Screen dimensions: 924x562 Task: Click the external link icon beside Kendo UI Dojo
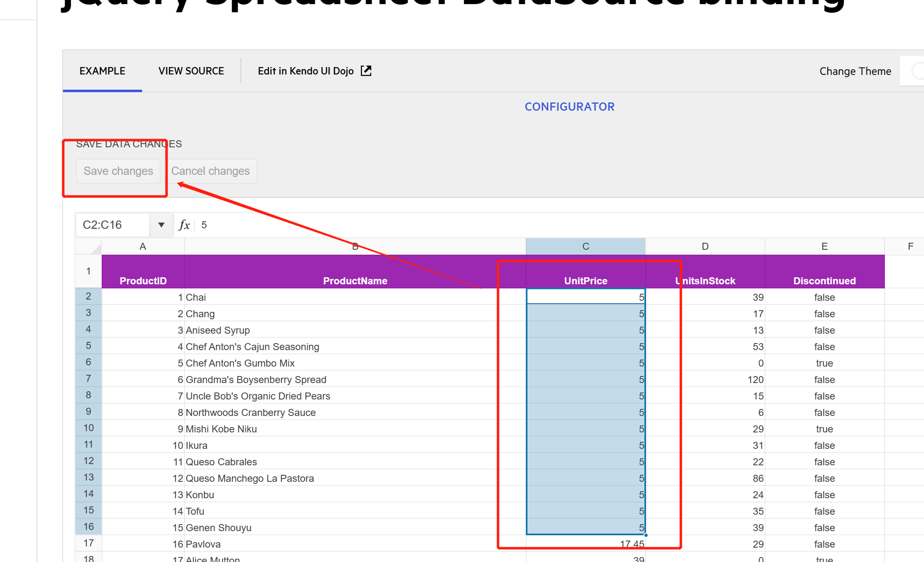[x=366, y=71]
